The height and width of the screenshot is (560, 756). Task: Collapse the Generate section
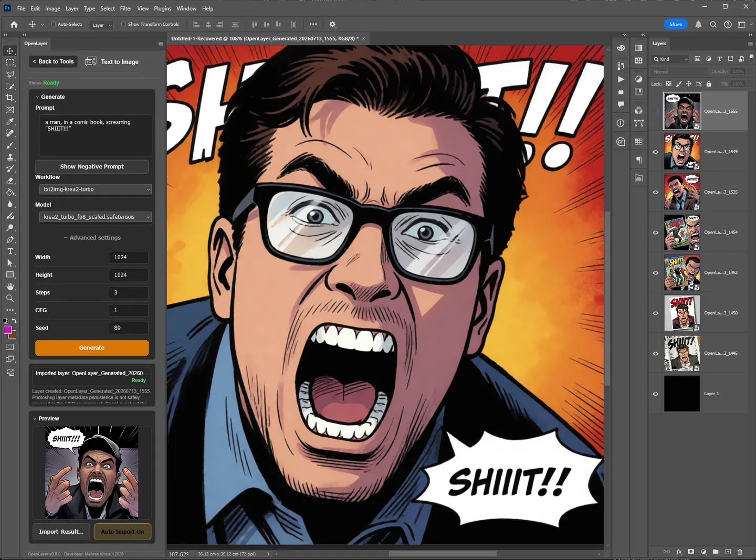[37, 97]
